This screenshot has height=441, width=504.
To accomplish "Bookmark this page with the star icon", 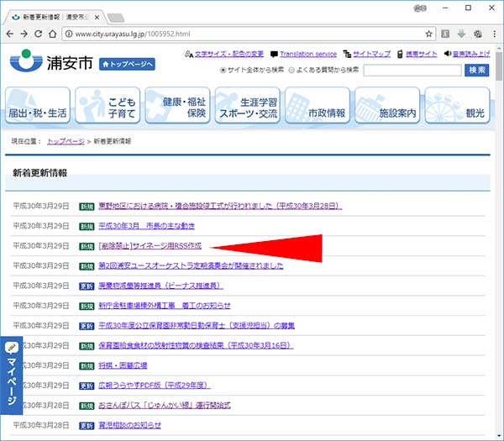I will (x=429, y=34).
